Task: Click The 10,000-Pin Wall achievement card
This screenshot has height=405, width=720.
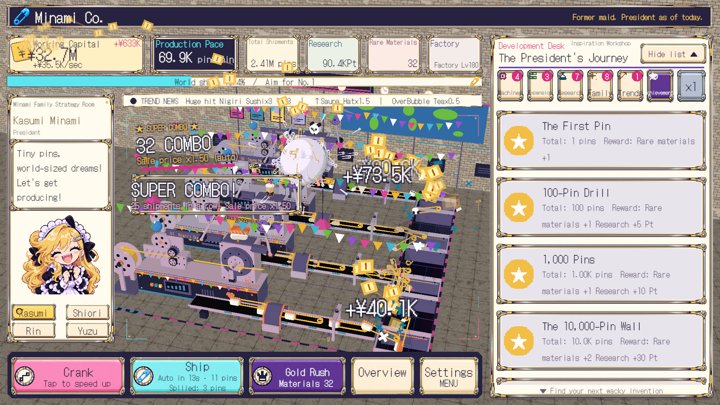Action: (x=602, y=341)
